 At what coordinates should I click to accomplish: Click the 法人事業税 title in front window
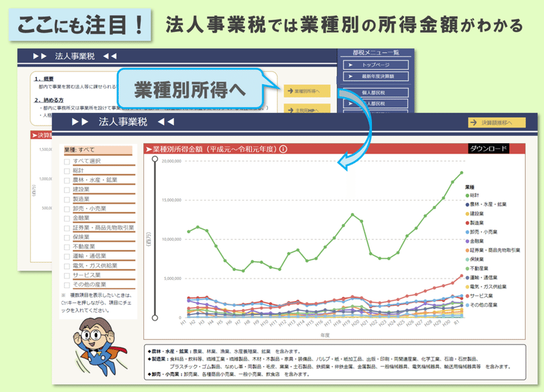[x=123, y=122]
